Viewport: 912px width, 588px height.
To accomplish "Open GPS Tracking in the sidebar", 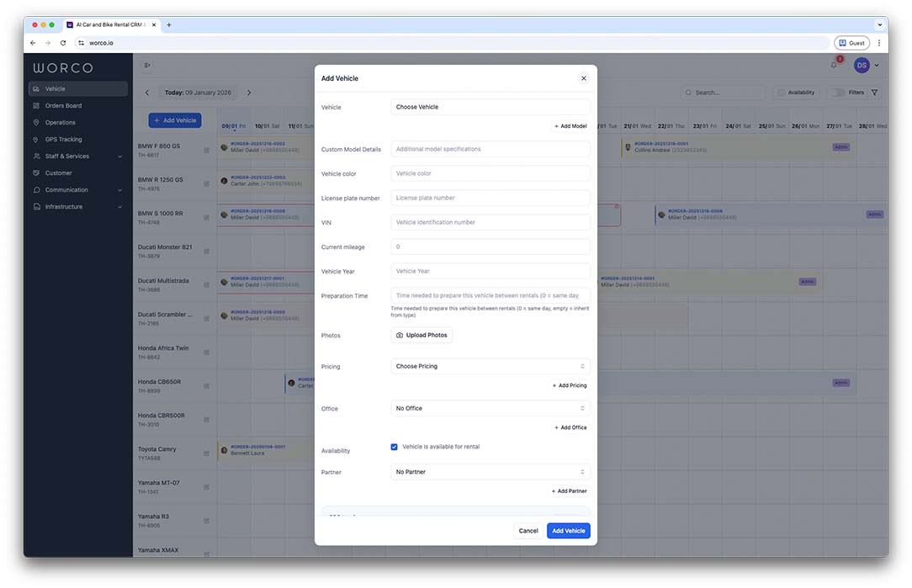I will click(64, 140).
